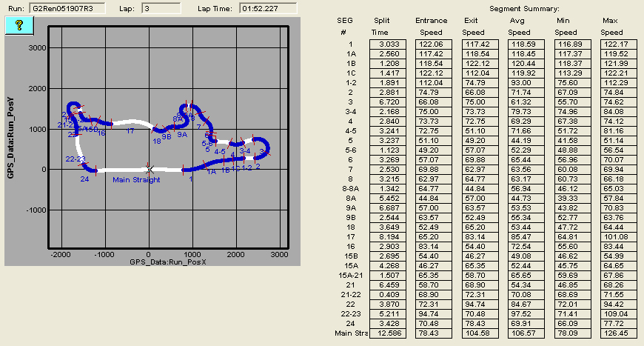Click segment 9A label on track map
Image resolution: width=644 pixels, height=346 pixels.
coord(182,134)
